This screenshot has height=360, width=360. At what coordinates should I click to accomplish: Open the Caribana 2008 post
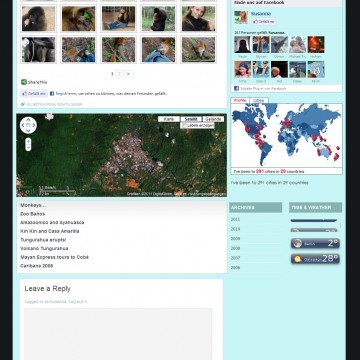[36, 266]
